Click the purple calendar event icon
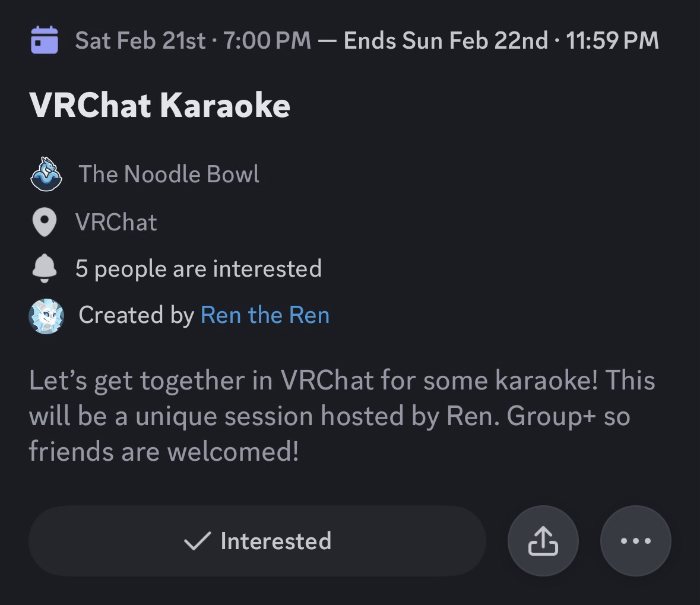 (x=44, y=40)
